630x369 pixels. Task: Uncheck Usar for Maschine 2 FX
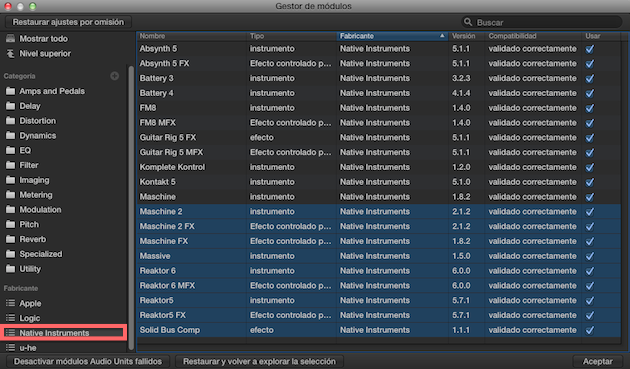click(590, 226)
